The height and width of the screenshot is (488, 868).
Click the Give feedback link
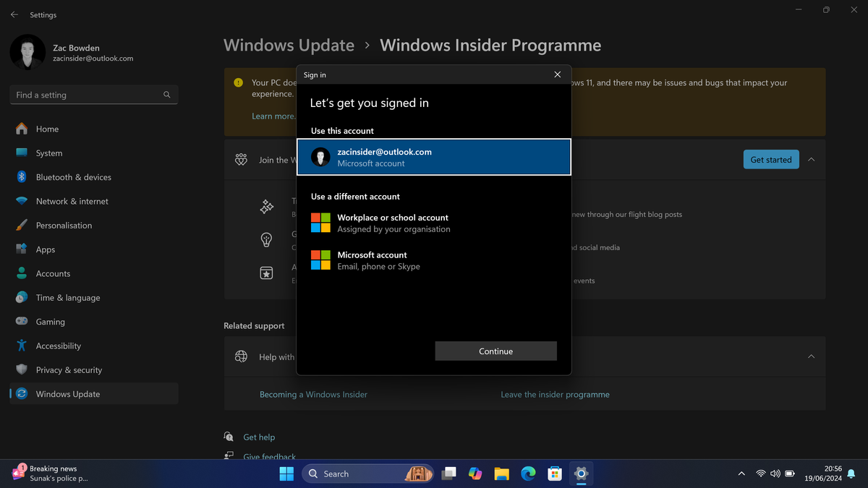pos(269,457)
